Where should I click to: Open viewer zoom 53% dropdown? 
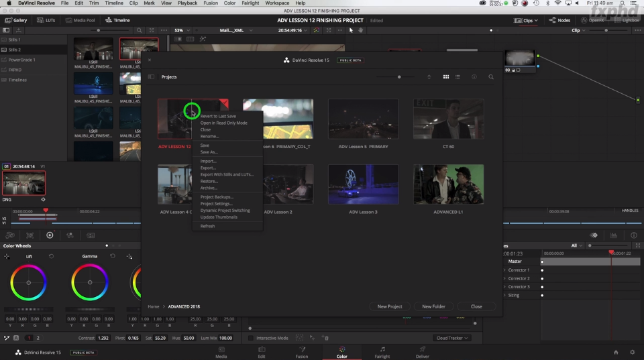tap(182, 30)
